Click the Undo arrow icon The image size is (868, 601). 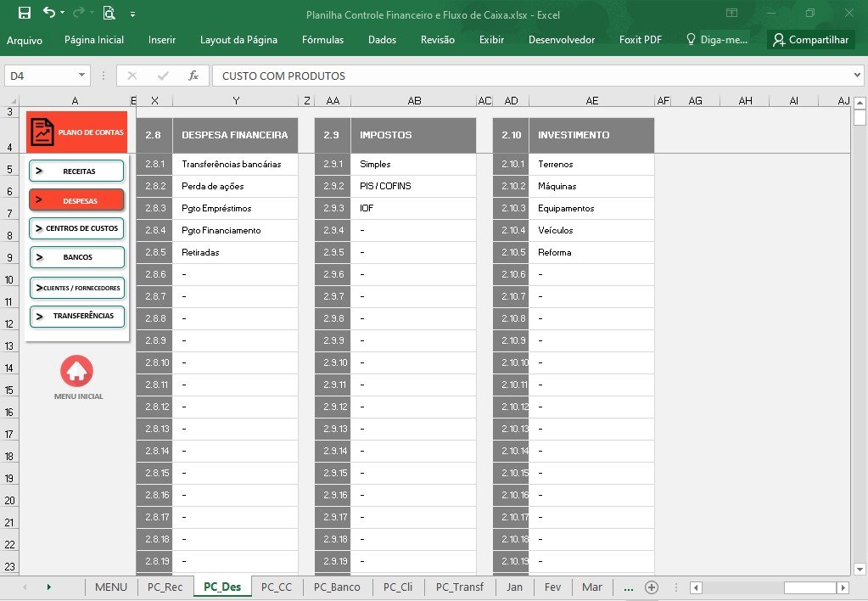point(49,12)
